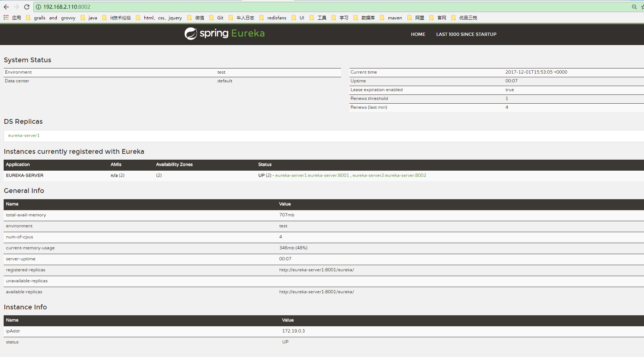Click the available-replicas URL value
This screenshot has height=357, width=644.
(x=317, y=292)
